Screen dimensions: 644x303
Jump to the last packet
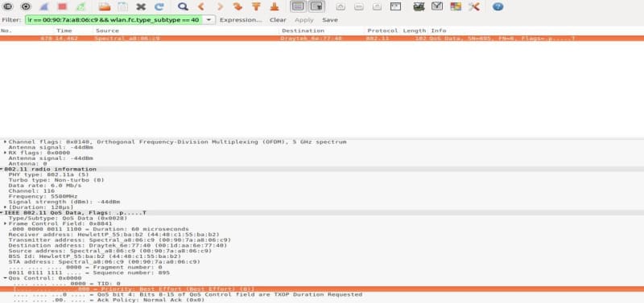point(275,6)
